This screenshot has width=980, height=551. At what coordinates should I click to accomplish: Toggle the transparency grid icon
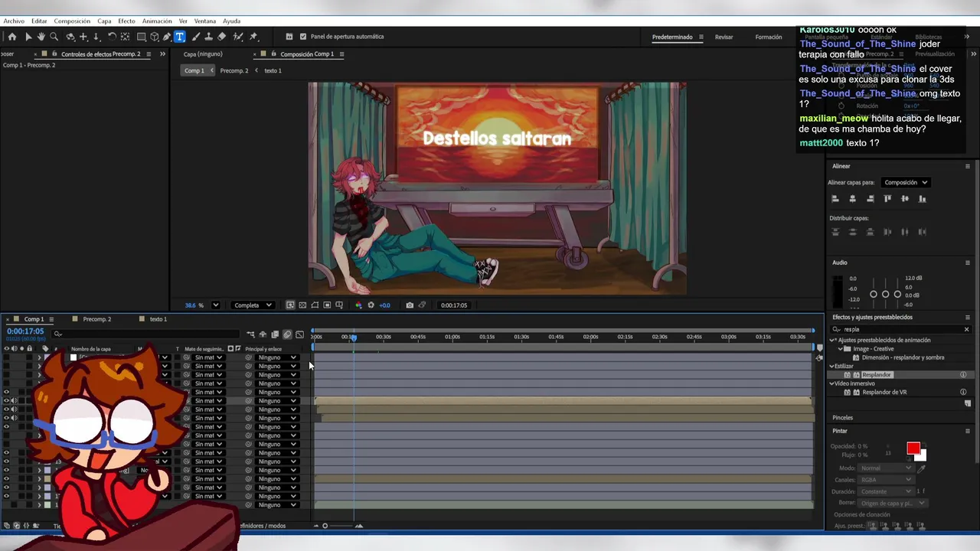pyautogui.click(x=302, y=305)
